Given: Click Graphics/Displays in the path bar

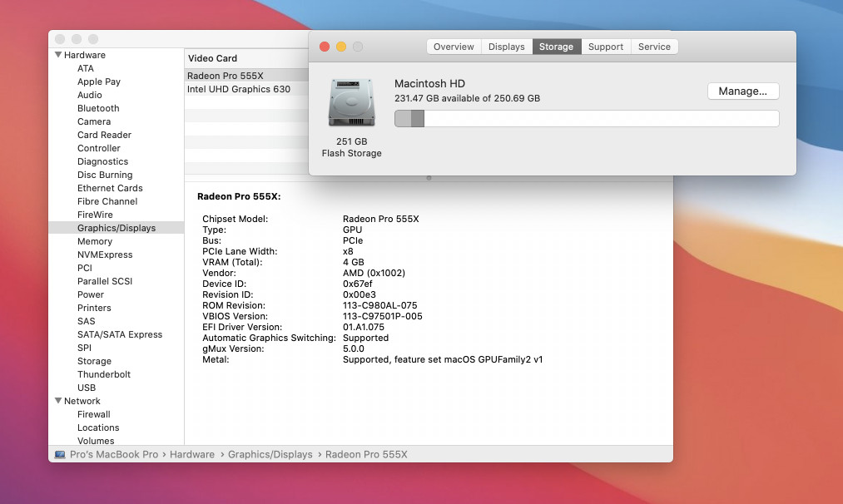Looking at the screenshot, I should (270, 455).
